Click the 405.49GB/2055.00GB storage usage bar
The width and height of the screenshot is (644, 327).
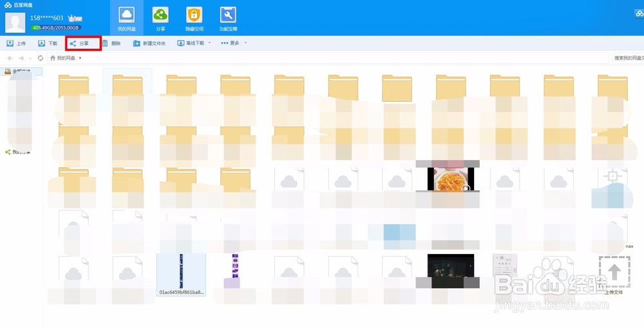(x=55, y=28)
